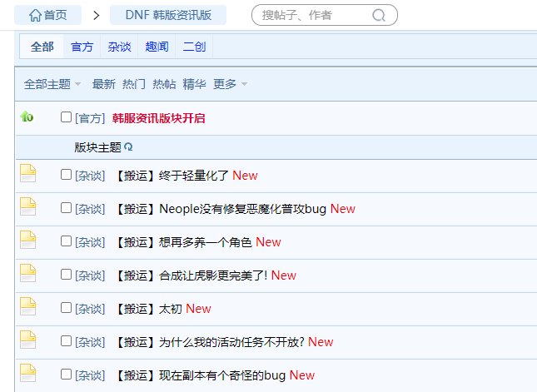Open thread 现在副本有个奇怪的bug
The image size is (537, 392).
[199, 375]
